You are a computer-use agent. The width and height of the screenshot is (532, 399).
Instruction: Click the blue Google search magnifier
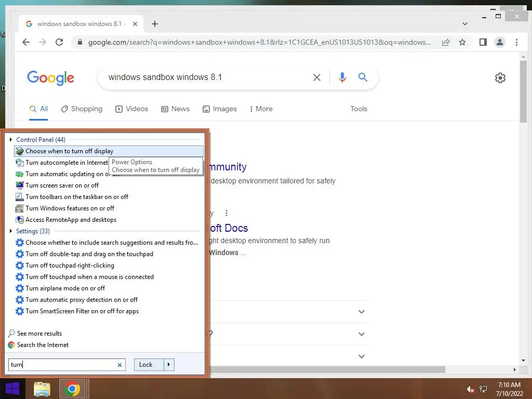(x=363, y=77)
